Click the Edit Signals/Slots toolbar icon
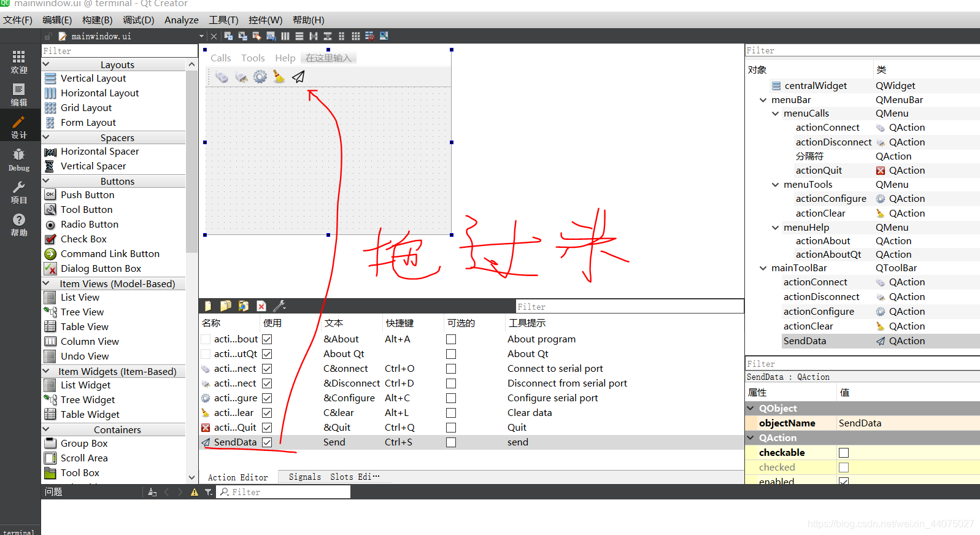The image size is (980, 535). pyautogui.click(x=242, y=36)
